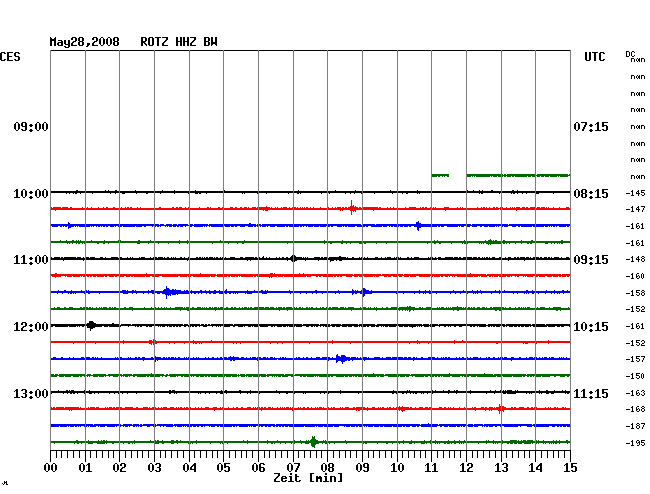
Task: Pick the -187 DC value
Action: (635, 426)
